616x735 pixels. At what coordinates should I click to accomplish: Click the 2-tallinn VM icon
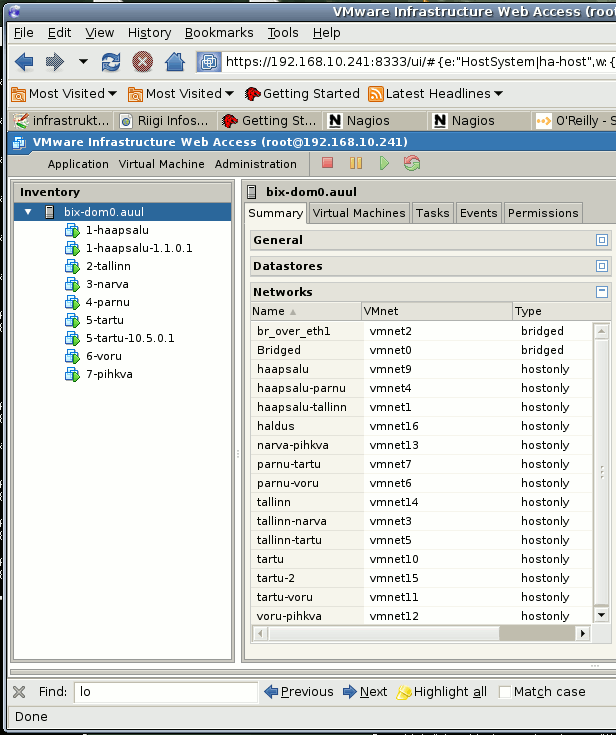72,266
